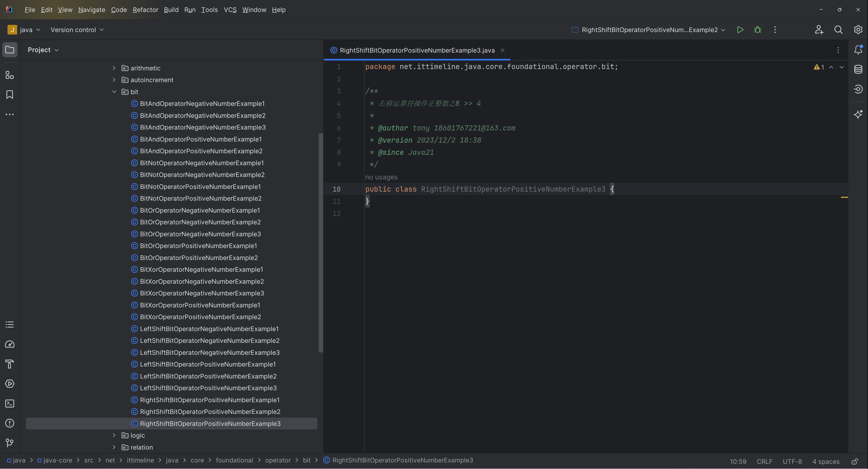
Task: Toggle read-only lock in status bar
Action: tap(855, 461)
